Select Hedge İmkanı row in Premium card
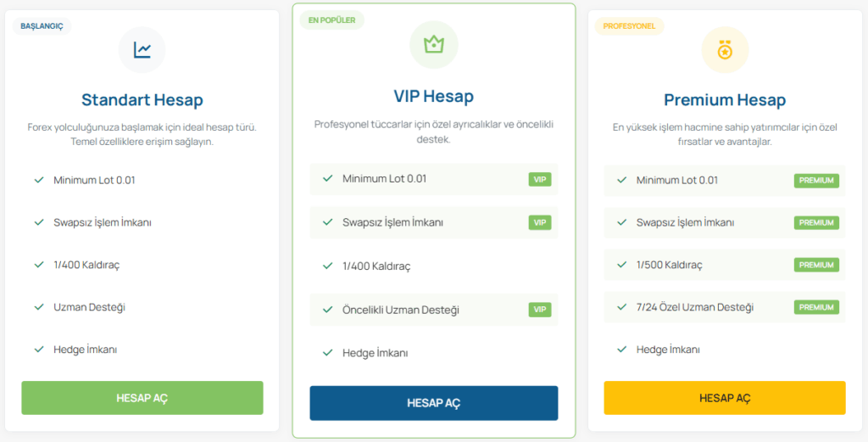868x442 pixels. pos(725,350)
